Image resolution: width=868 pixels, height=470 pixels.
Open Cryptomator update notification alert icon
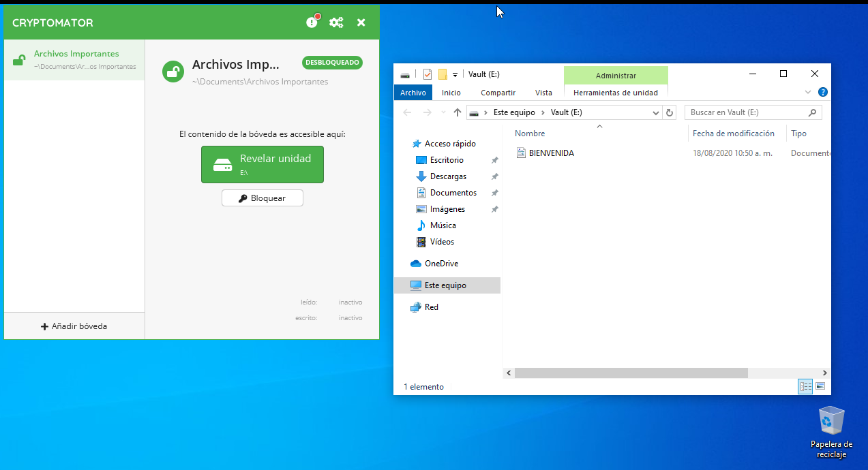pyautogui.click(x=312, y=22)
